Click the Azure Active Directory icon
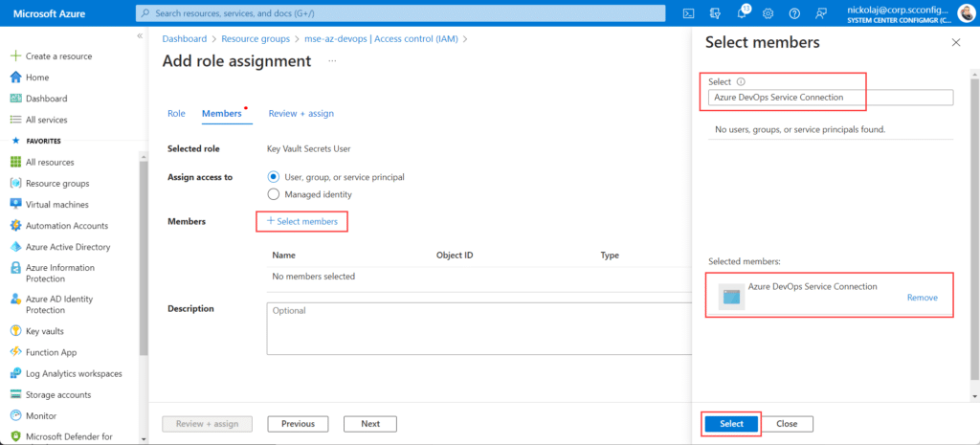The image size is (980, 445). click(16, 247)
